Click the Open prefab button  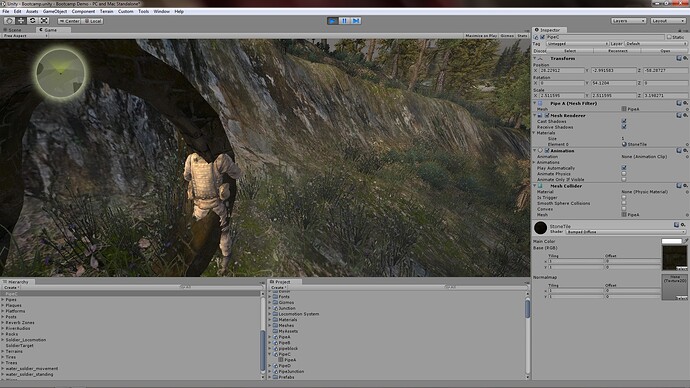pyautogui.click(x=665, y=51)
